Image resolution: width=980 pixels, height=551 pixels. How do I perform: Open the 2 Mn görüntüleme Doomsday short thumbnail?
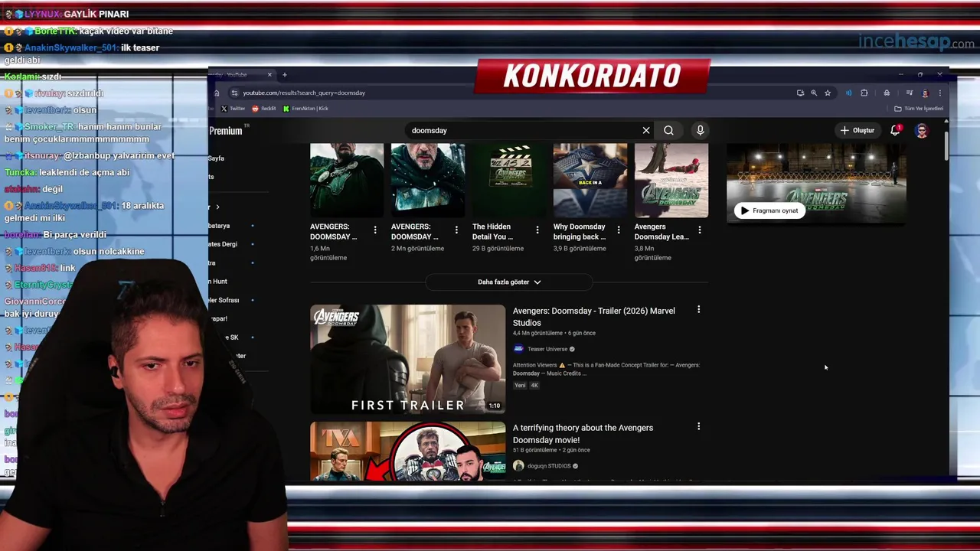point(428,180)
